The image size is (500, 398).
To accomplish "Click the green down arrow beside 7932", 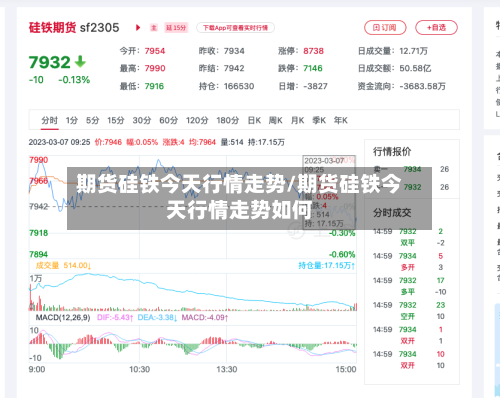I will (x=80, y=62).
